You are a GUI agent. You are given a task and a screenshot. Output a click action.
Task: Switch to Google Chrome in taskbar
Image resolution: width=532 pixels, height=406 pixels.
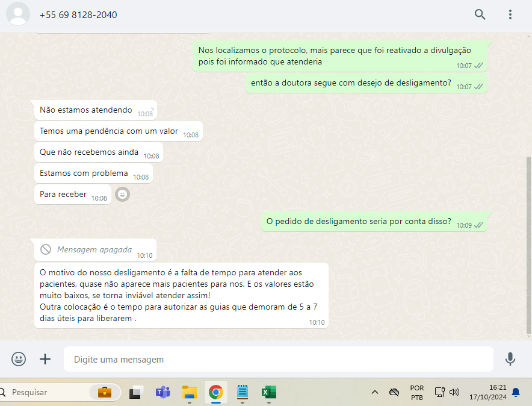click(216, 392)
